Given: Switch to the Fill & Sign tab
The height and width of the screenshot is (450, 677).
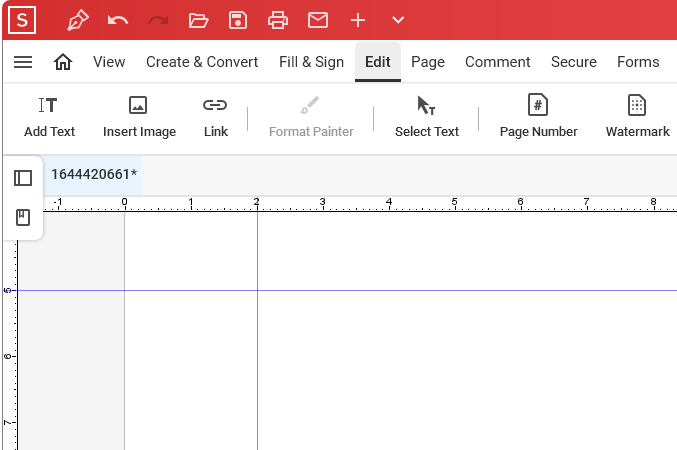Looking at the screenshot, I should (311, 62).
